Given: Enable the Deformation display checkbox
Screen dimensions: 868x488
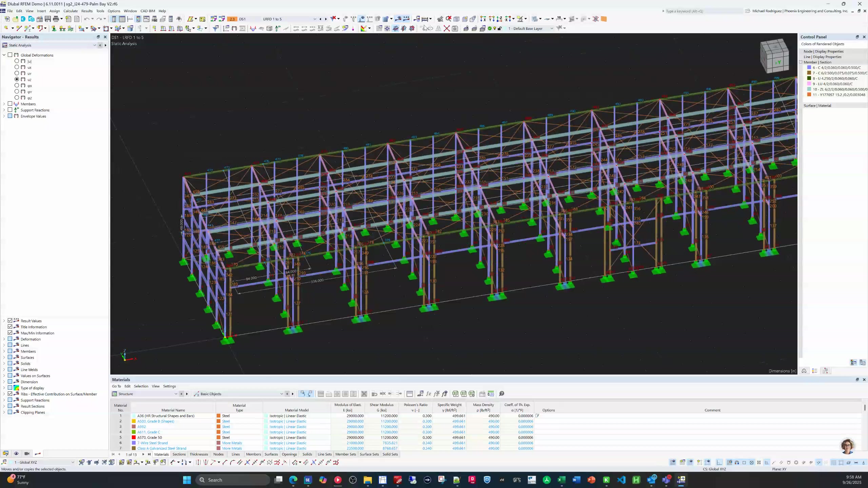Looking at the screenshot, I should coord(10,339).
